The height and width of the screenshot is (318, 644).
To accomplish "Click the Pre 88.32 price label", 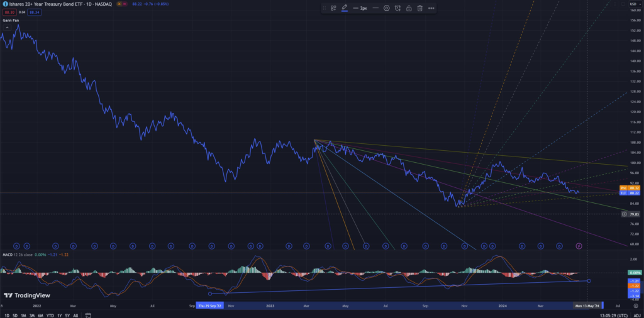I will point(630,187).
